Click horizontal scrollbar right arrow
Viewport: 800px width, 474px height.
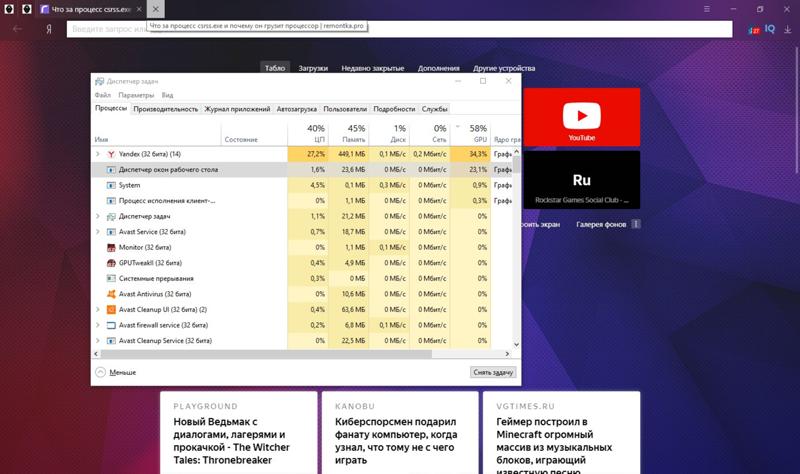pyautogui.click(x=507, y=354)
